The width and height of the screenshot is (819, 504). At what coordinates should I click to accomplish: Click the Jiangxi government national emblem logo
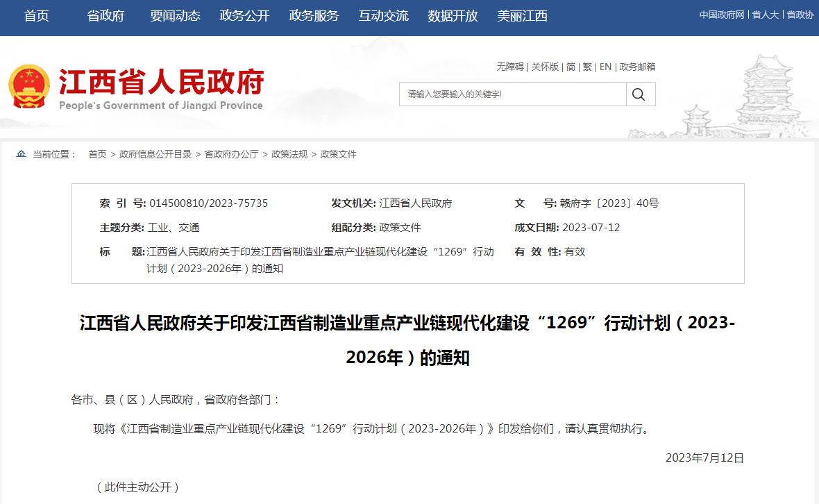tap(29, 87)
